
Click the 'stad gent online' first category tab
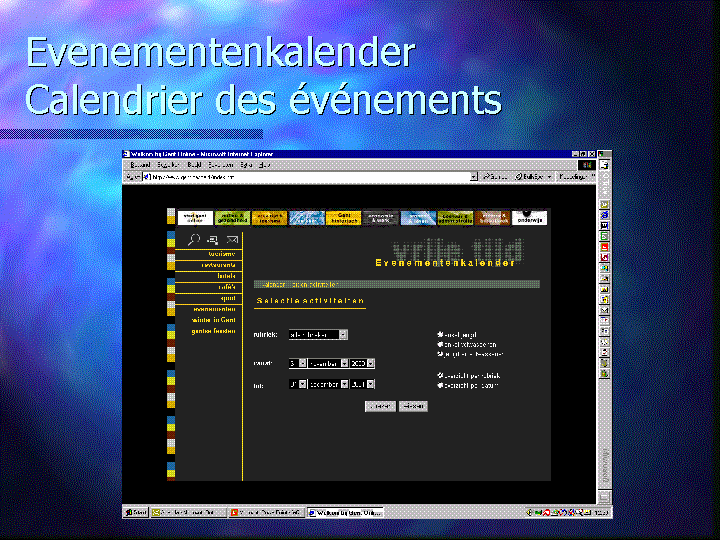(192, 218)
